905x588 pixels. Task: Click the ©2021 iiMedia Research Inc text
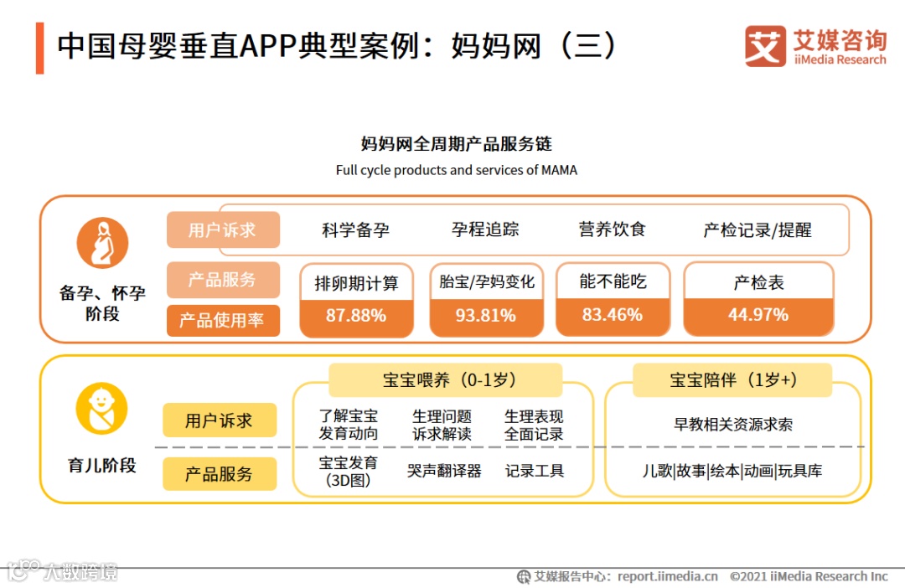[x=809, y=576]
